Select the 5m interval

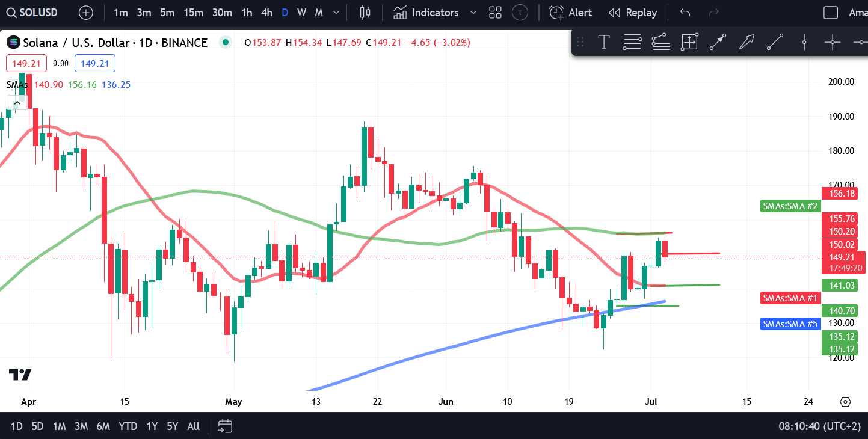(x=167, y=13)
